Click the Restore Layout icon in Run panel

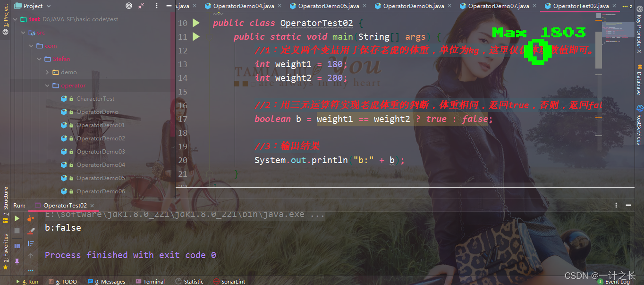(x=17, y=246)
